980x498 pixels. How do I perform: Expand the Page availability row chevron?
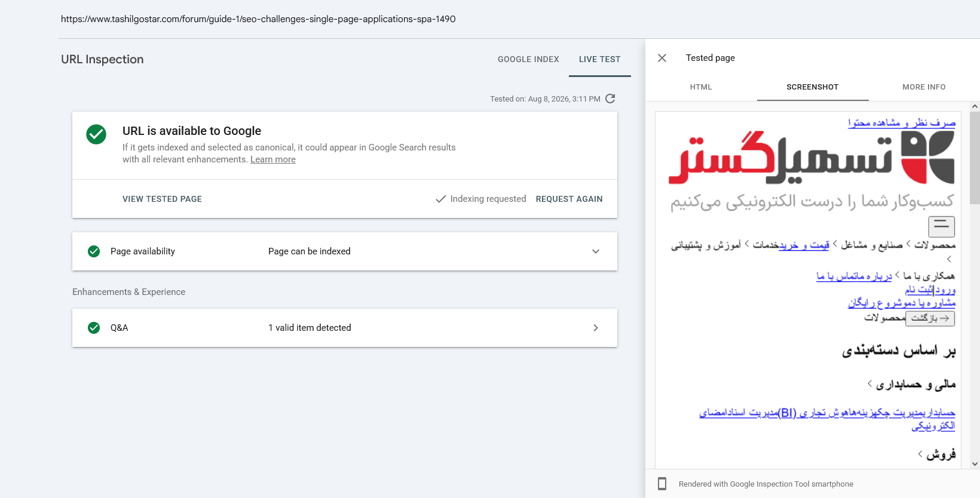(596, 251)
